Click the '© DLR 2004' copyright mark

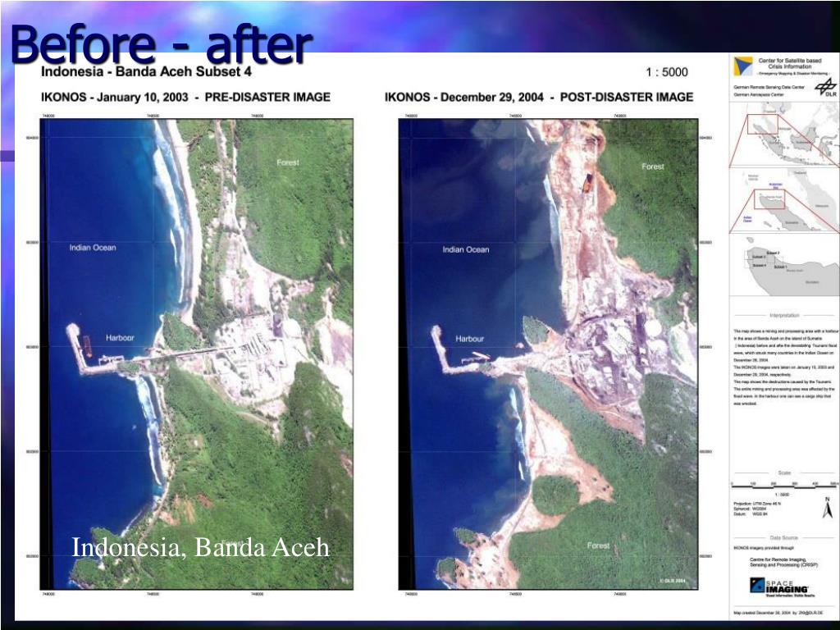(672, 580)
